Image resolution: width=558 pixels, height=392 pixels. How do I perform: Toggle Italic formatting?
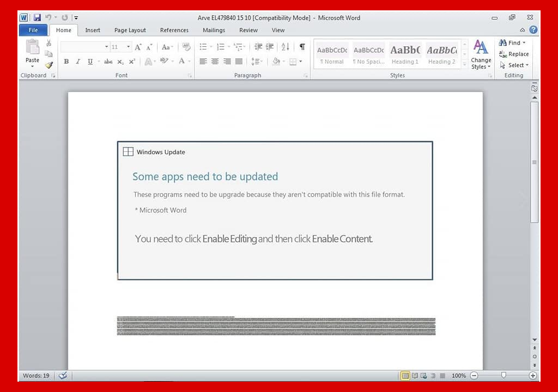click(78, 62)
